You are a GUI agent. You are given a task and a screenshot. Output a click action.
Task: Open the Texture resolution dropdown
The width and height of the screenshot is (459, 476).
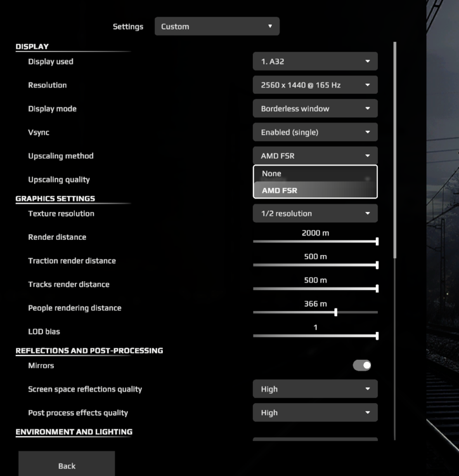[314, 214]
